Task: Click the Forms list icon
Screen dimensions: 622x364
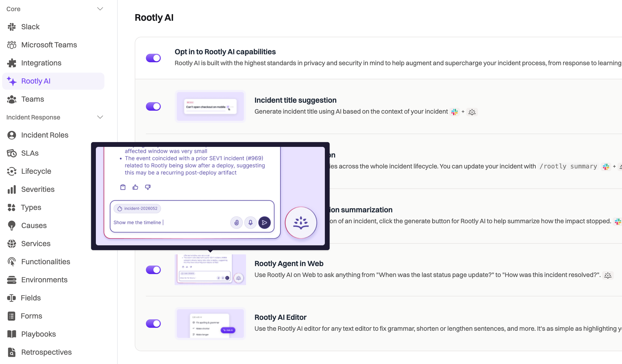Action: (12, 316)
